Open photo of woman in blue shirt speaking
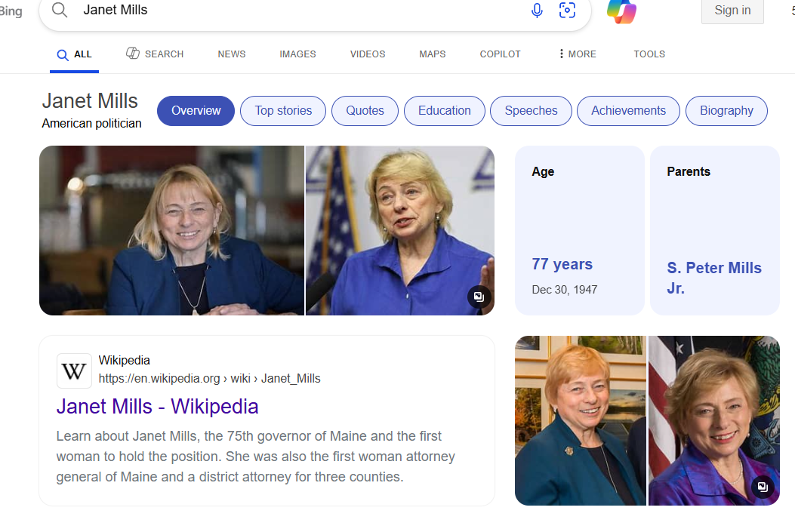795x532 pixels. tap(400, 231)
